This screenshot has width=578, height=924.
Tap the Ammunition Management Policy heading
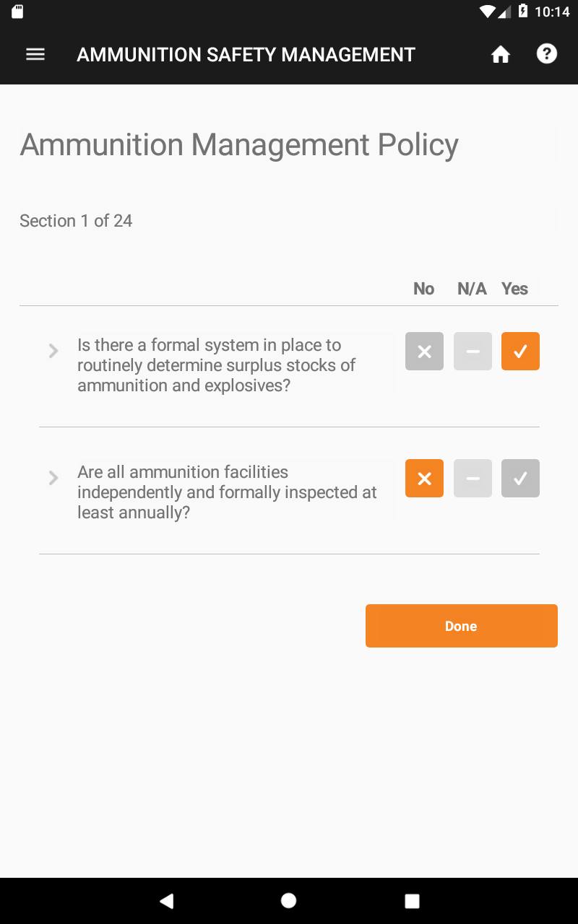click(239, 145)
